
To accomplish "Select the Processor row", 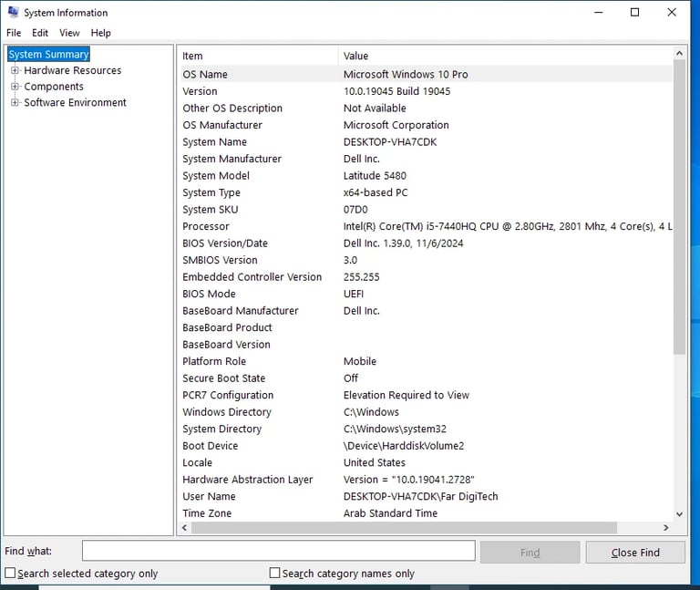I will (x=426, y=226).
